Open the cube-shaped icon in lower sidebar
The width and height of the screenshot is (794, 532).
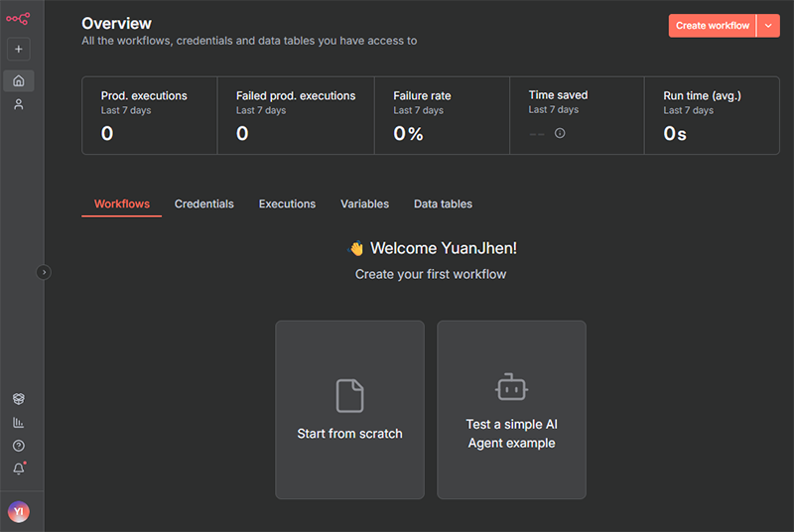[x=18, y=399]
